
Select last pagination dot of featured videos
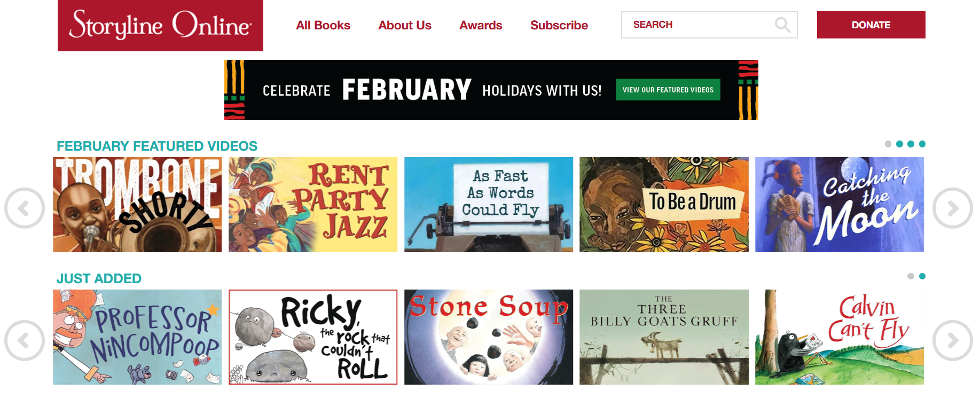[x=922, y=144]
